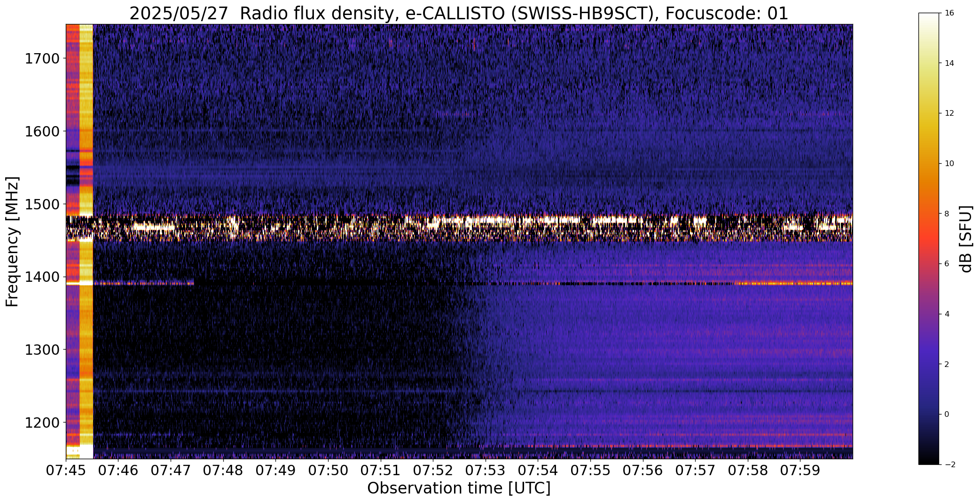Click the 07:58 time tick label
This screenshot has height=502, width=980.
click(747, 470)
